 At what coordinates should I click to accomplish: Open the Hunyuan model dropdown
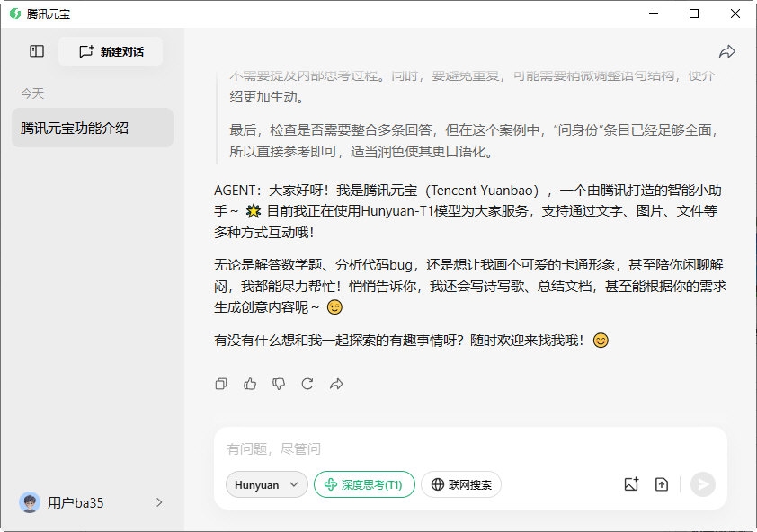point(266,484)
